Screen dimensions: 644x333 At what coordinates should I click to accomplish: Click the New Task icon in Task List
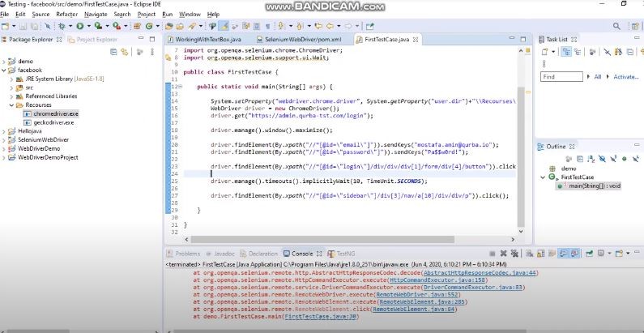point(544,52)
